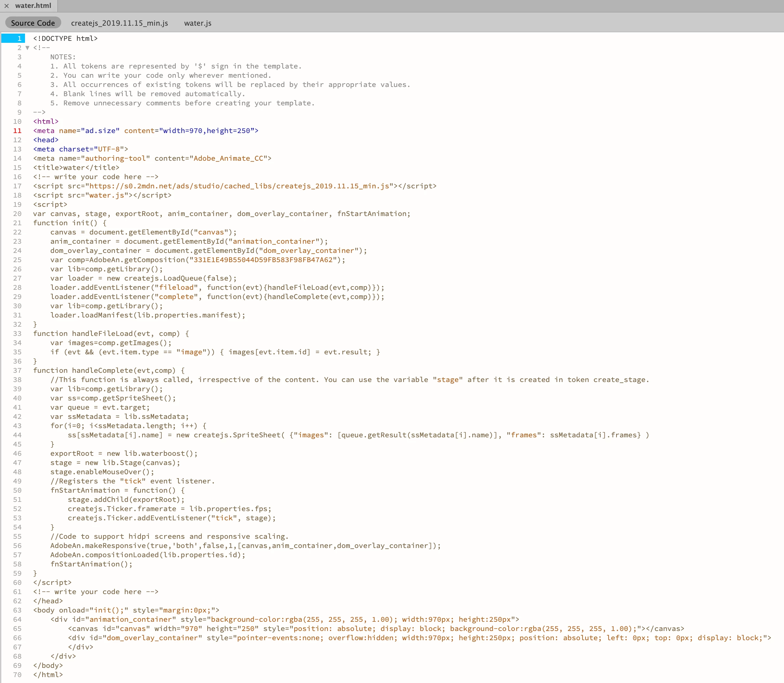Click the createjs script src URL
784x683 pixels.
coord(239,186)
